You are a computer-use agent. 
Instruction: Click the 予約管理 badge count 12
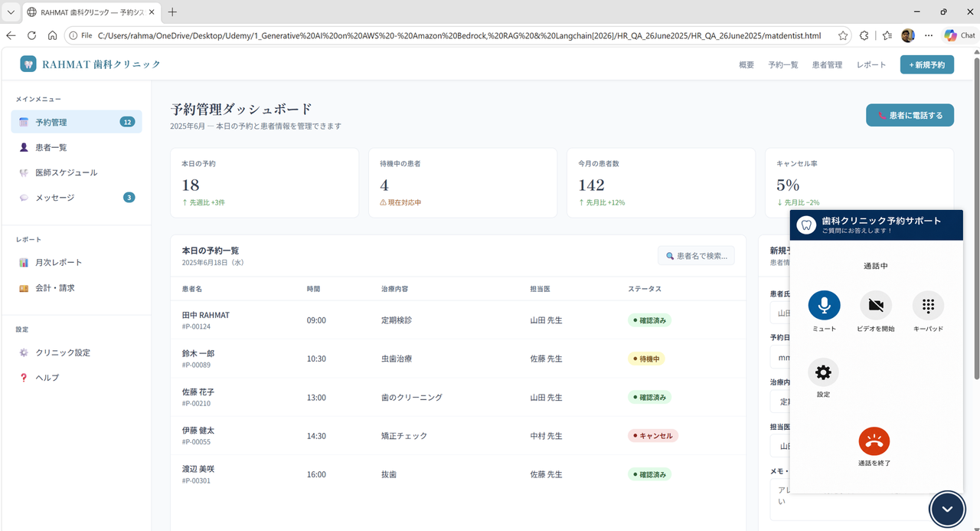127,122
